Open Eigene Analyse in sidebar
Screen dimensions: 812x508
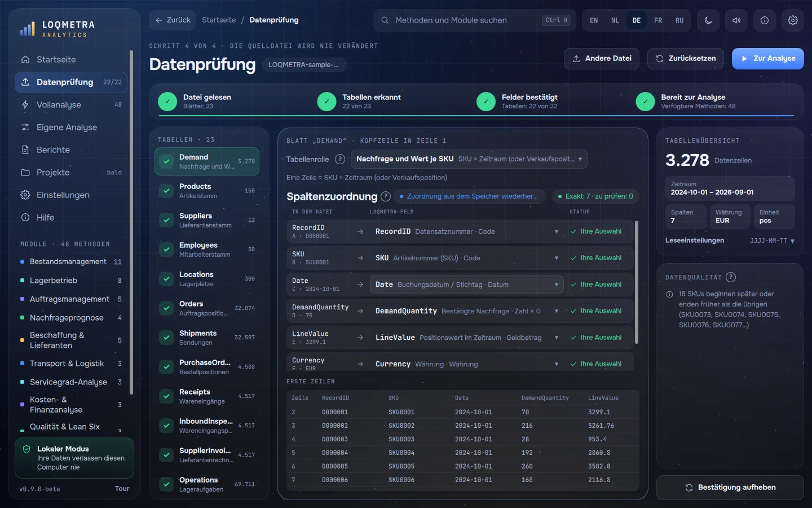pyautogui.click(x=71, y=127)
